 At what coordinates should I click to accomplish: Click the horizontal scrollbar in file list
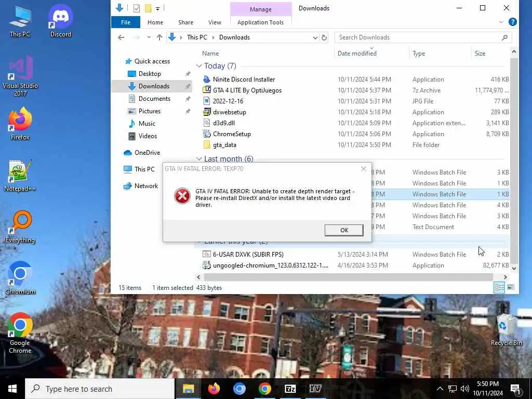click(348, 277)
